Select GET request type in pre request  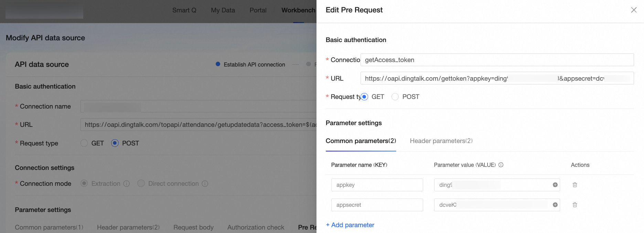(x=364, y=97)
